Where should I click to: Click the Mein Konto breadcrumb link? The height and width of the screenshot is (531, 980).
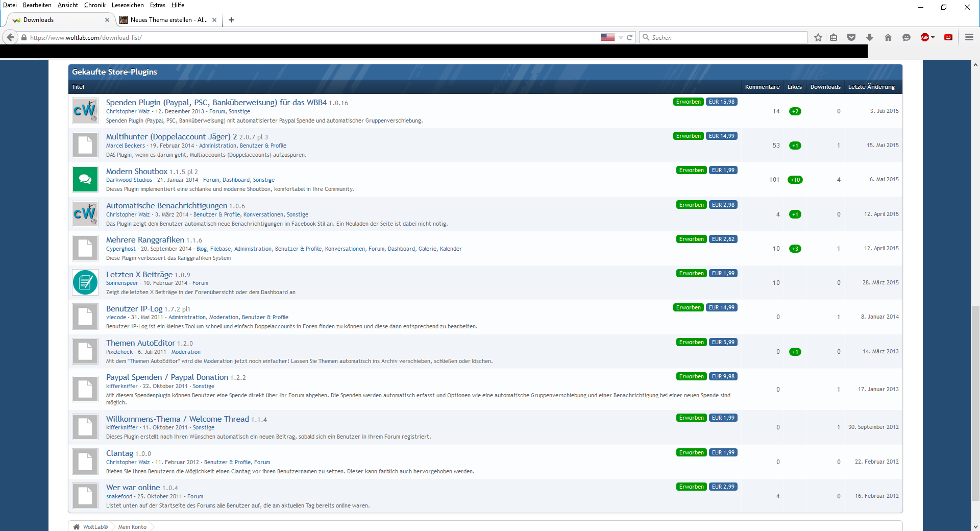(x=132, y=527)
